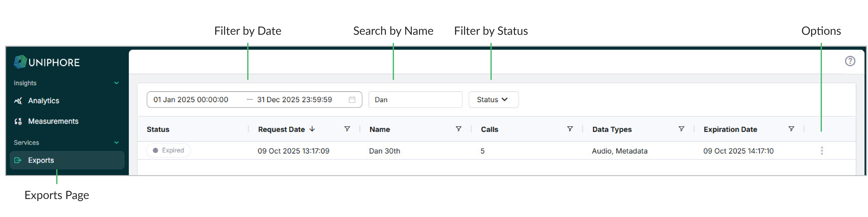Toggle Request Date sort arrow
Screen dimensions: 868x217
[x=312, y=129]
